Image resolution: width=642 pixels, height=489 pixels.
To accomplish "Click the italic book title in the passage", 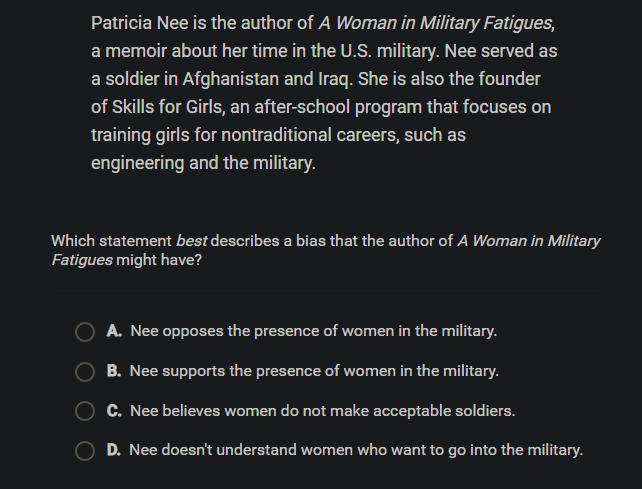I will pos(436,23).
